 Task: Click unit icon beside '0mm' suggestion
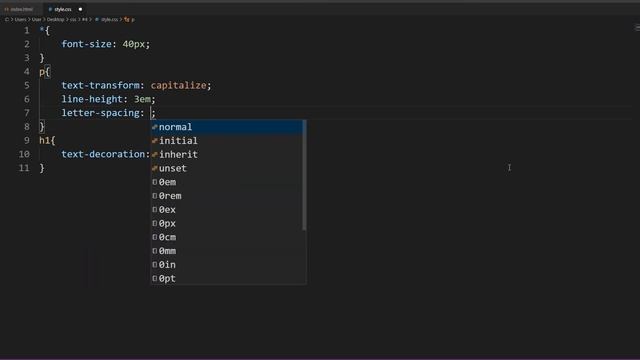point(155,251)
